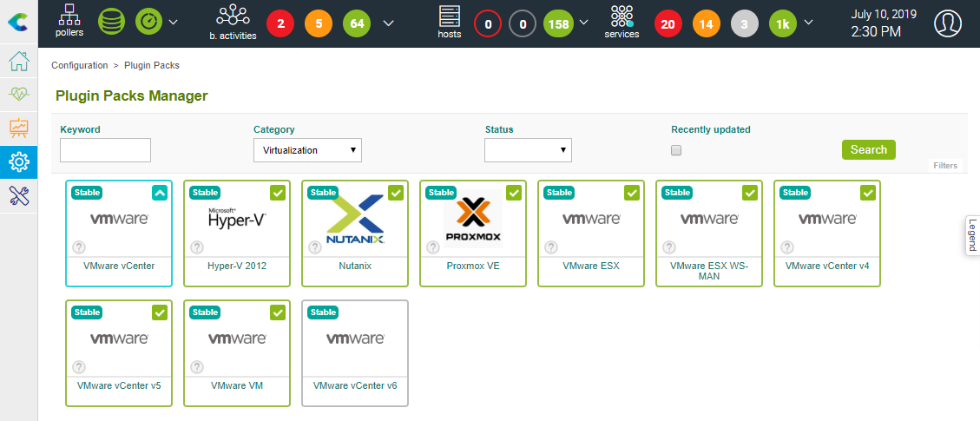
Task: Click help icon on VMware vCenter card
Action: click(79, 247)
